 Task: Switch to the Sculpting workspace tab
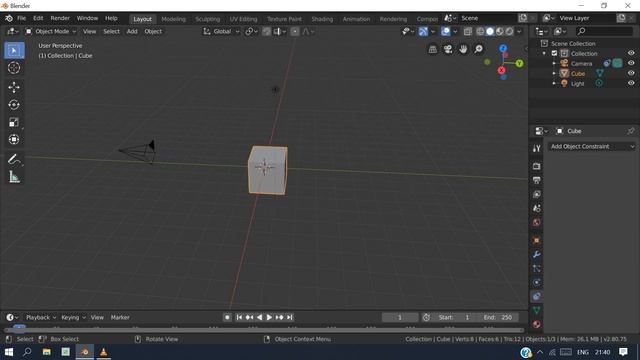pos(207,19)
